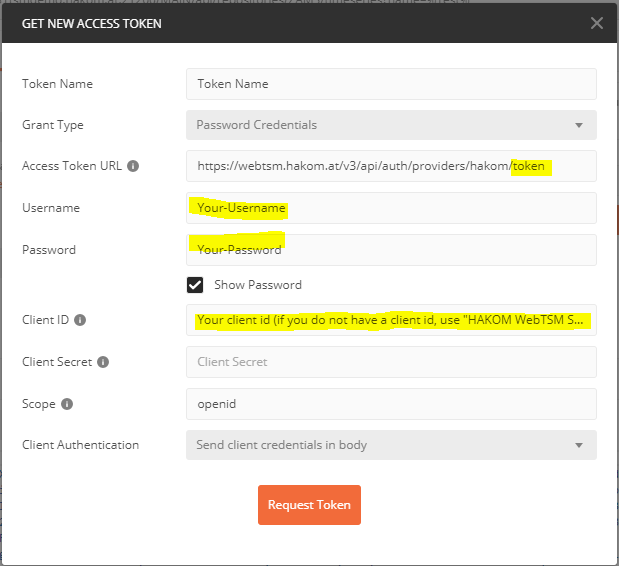Select the Scope field containing openid
619x566 pixels.
tap(391, 404)
